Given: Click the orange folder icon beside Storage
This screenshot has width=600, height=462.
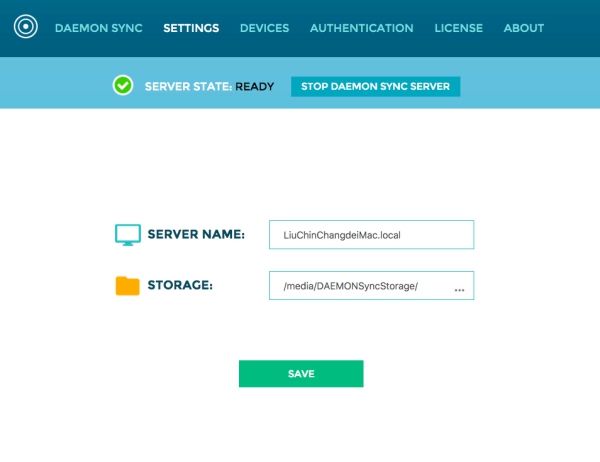Looking at the screenshot, I should click(127, 286).
